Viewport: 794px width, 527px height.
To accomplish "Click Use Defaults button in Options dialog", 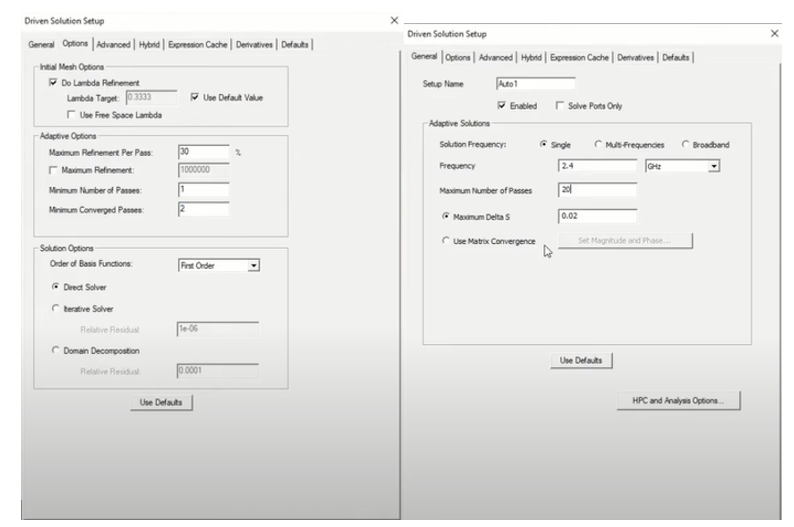I will pos(161,402).
